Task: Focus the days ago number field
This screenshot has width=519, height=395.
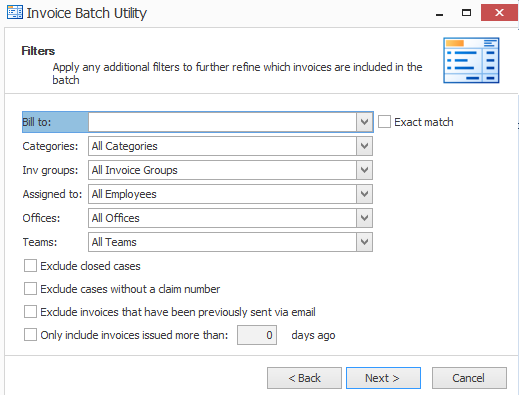Action: (257, 335)
